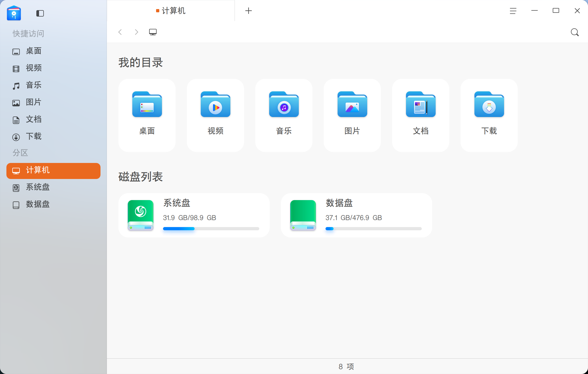This screenshot has width=588, height=374.
Task: Open the hamburger settings menu
Action: click(513, 11)
